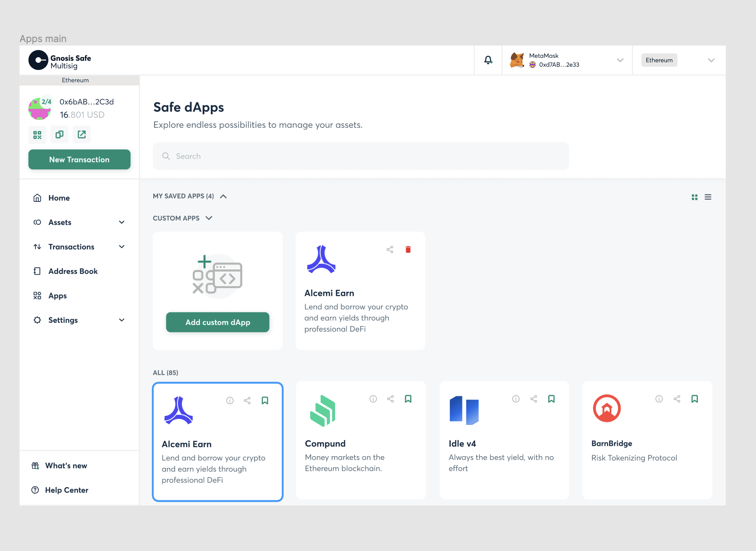Switch apps to grid view

click(x=695, y=197)
